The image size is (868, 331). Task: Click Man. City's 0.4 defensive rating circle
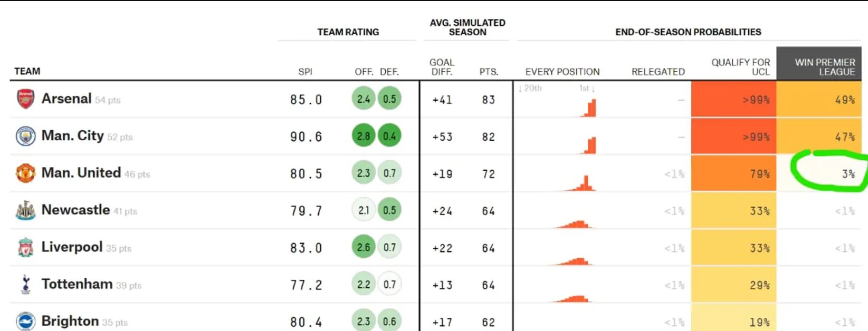[x=389, y=137]
